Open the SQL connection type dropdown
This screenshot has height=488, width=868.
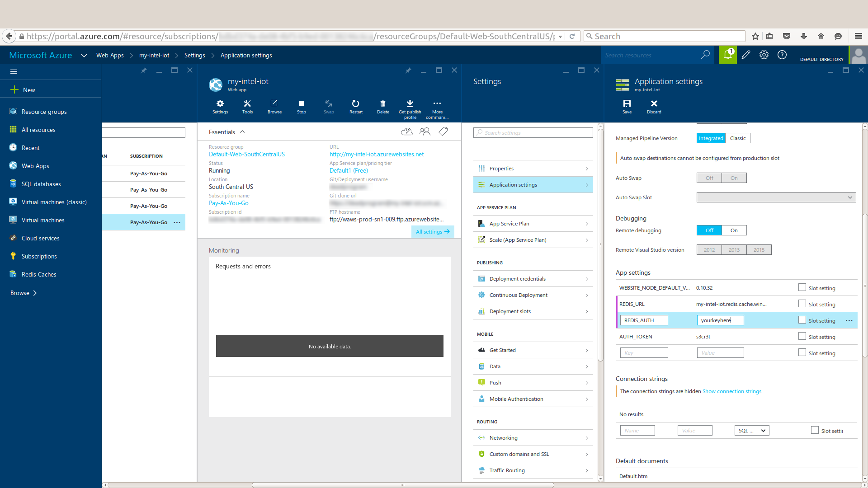click(751, 431)
